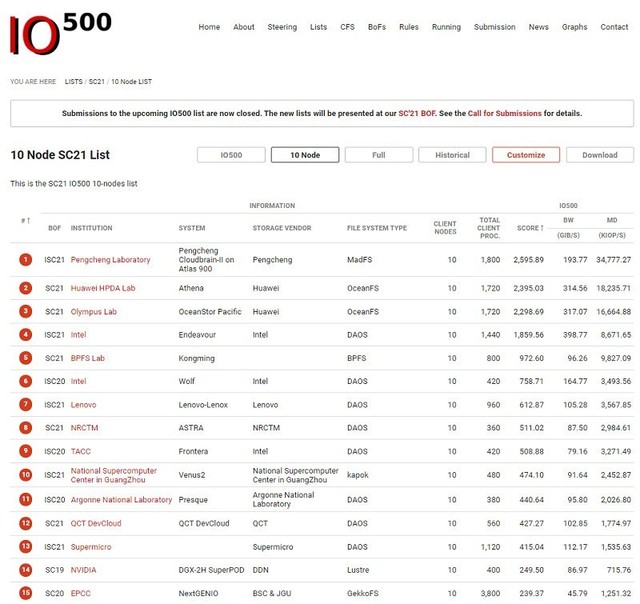This screenshot has width=640, height=604.
Task: Click the OceanStor Pacific system cell
Action: (210, 312)
